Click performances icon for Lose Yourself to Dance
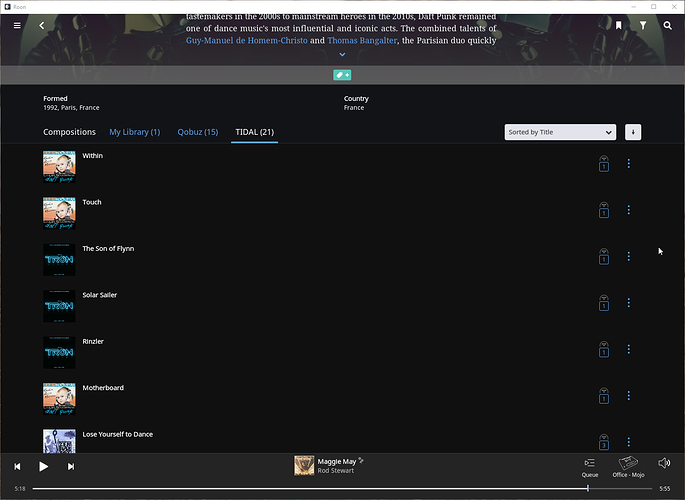685x500 pixels. click(604, 442)
